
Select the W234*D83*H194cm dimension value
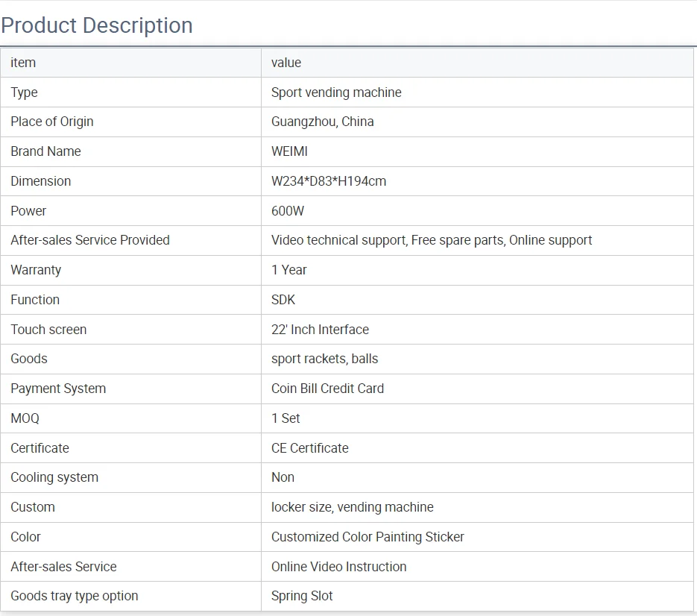(x=329, y=181)
